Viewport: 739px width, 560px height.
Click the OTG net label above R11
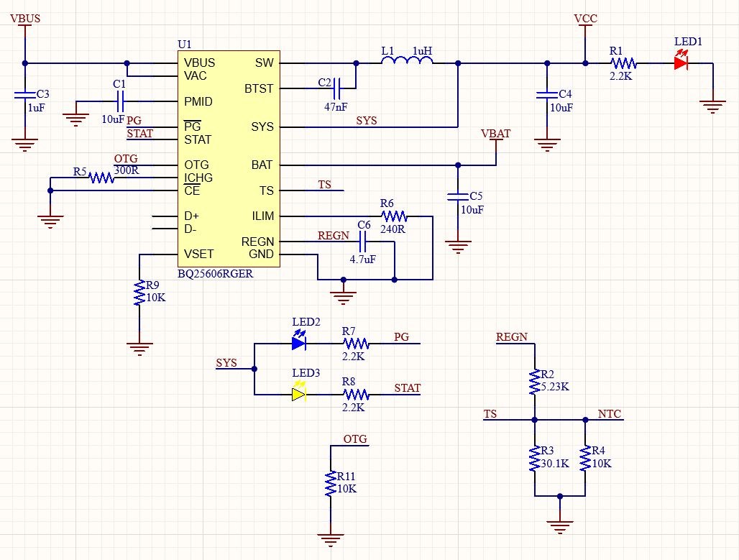354,439
